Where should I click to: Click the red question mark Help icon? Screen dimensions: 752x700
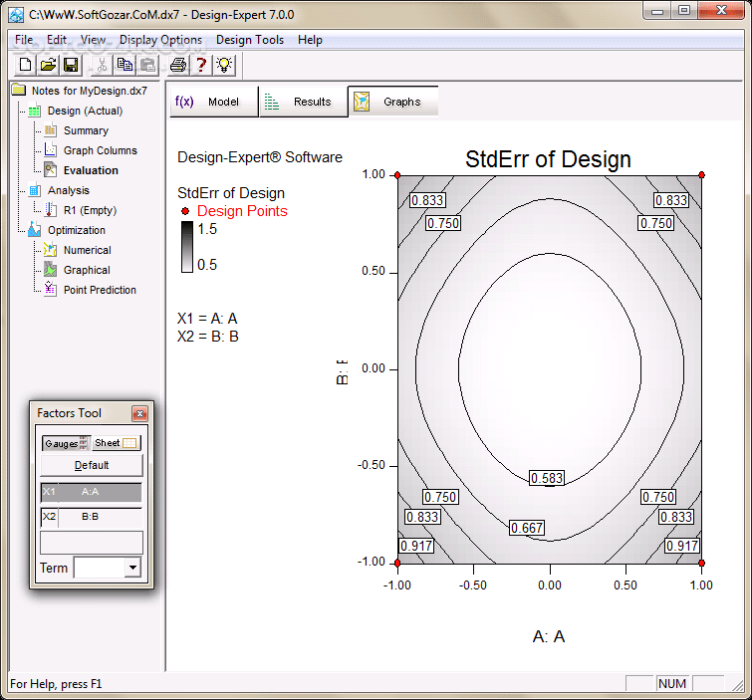click(201, 65)
